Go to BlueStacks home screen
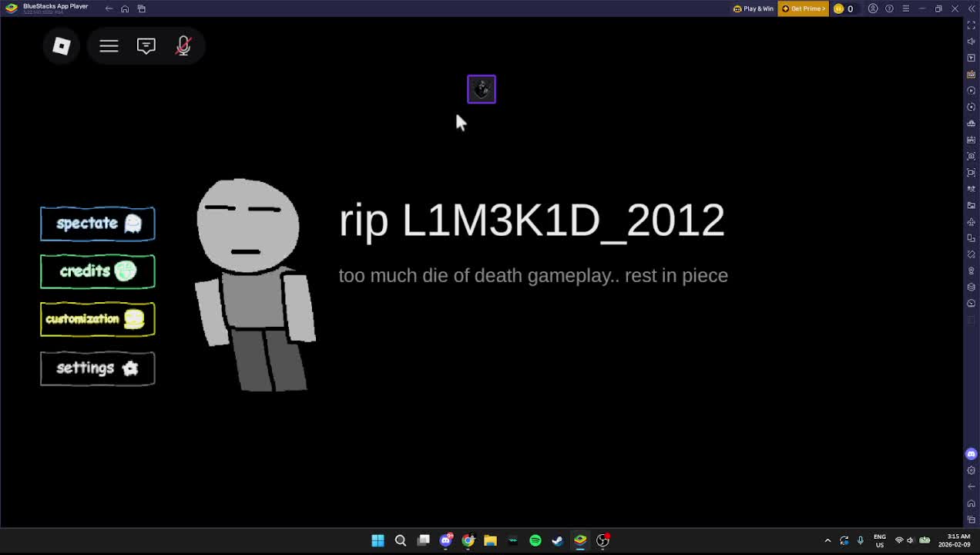Image resolution: width=980 pixels, height=555 pixels. pyautogui.click(x=125, y=8)
